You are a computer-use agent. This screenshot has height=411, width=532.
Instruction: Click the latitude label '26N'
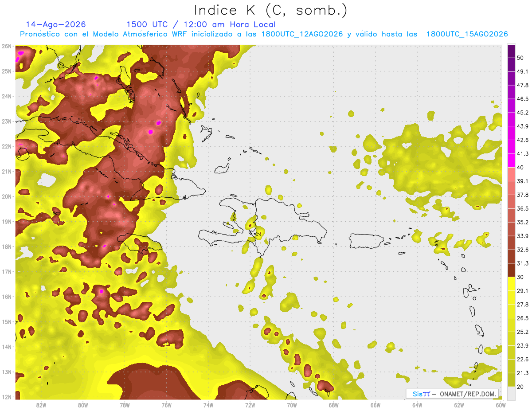click(x=6, y=46)
